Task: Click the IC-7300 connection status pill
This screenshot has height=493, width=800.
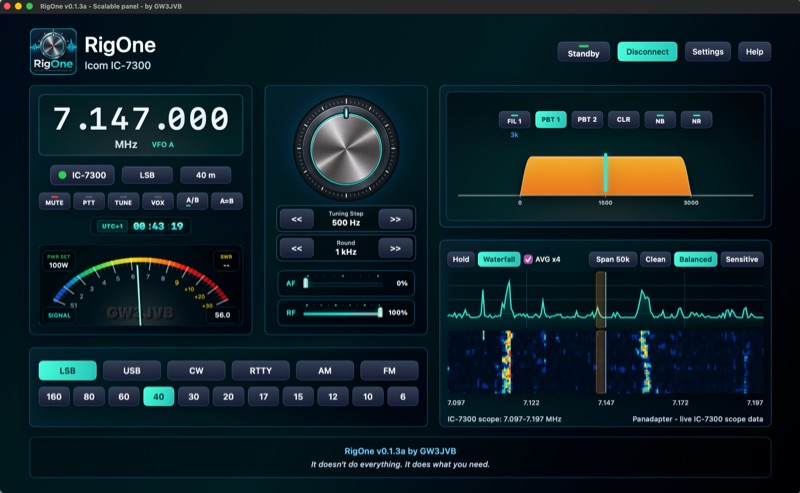Action: 82,175
